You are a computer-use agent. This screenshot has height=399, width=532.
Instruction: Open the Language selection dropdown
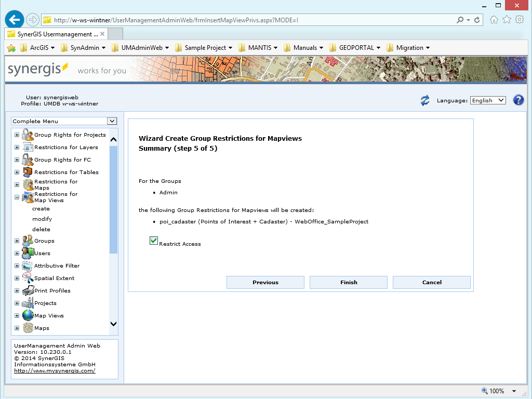[487, 100]
